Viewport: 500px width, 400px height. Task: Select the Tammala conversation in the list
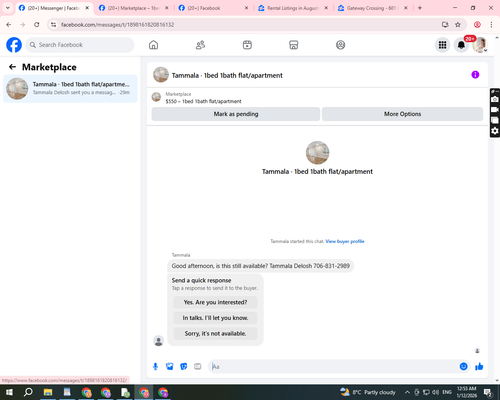click(70, 89)
